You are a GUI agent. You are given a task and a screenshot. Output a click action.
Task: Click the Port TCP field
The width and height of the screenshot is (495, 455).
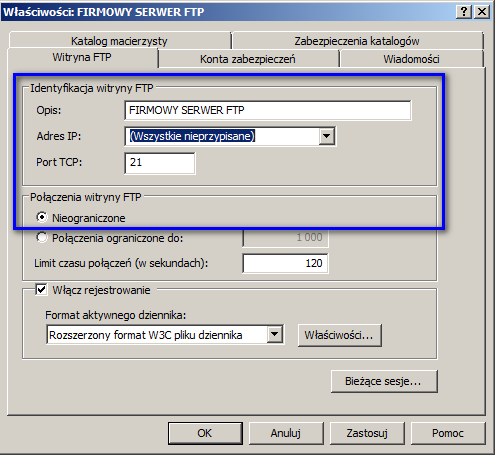click(x=160, y=163)
